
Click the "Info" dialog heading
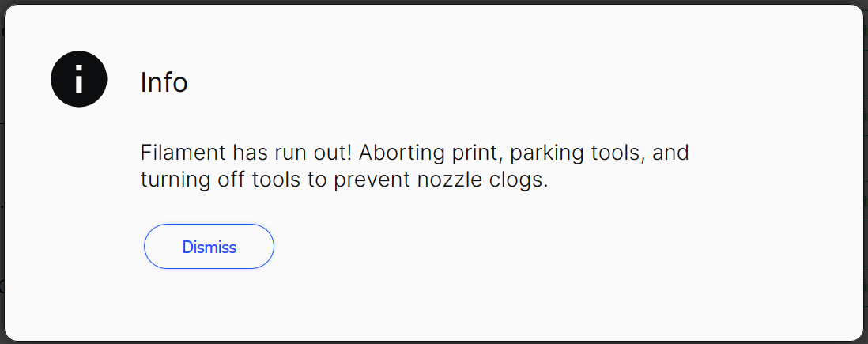164,82
